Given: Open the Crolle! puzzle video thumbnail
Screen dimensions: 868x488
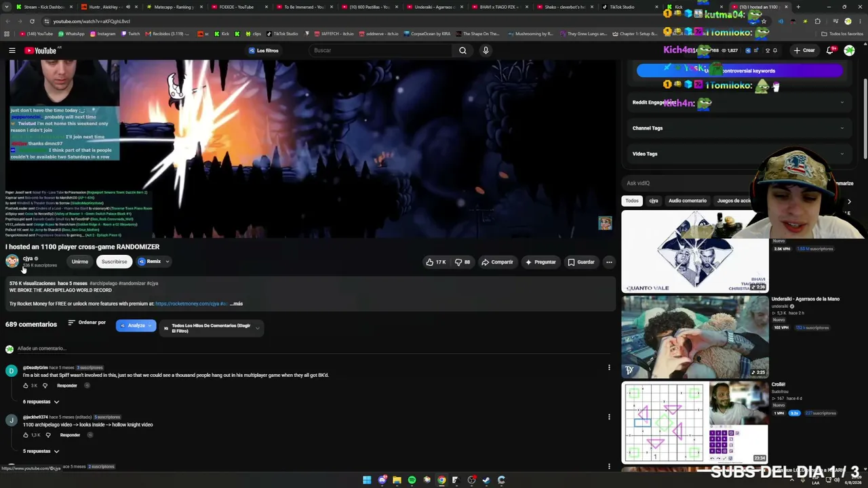Looking at the screenshot, I should point(695,422).
